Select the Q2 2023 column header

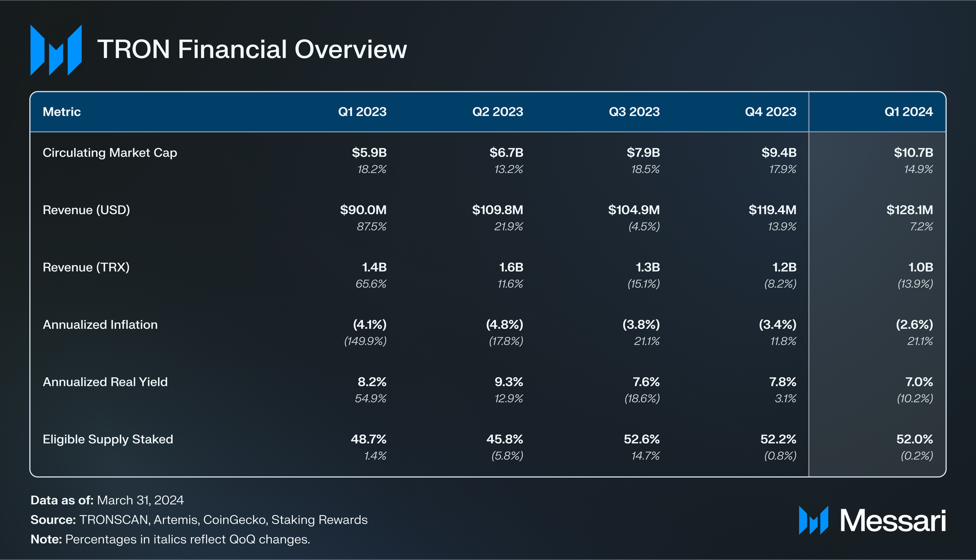(x=497, y=112)
